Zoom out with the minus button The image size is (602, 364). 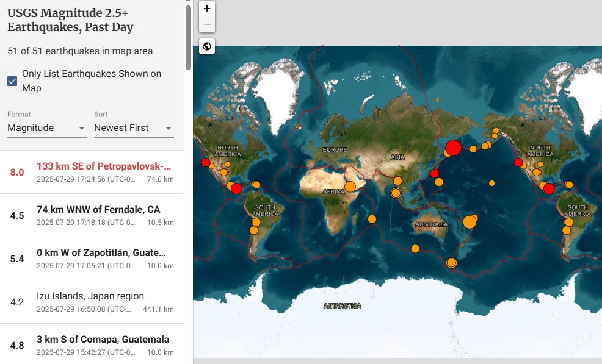coord(207,24)
